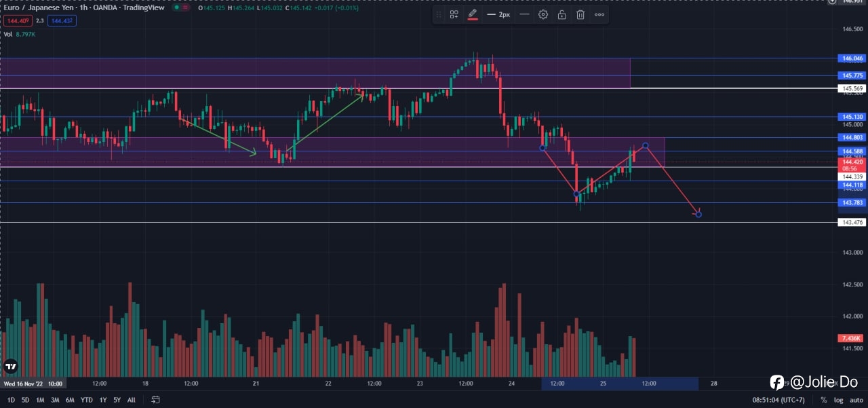This screenshot has height=408, width=868.
Task: Click the 145.569 price label
Action: tap(852, 88)
